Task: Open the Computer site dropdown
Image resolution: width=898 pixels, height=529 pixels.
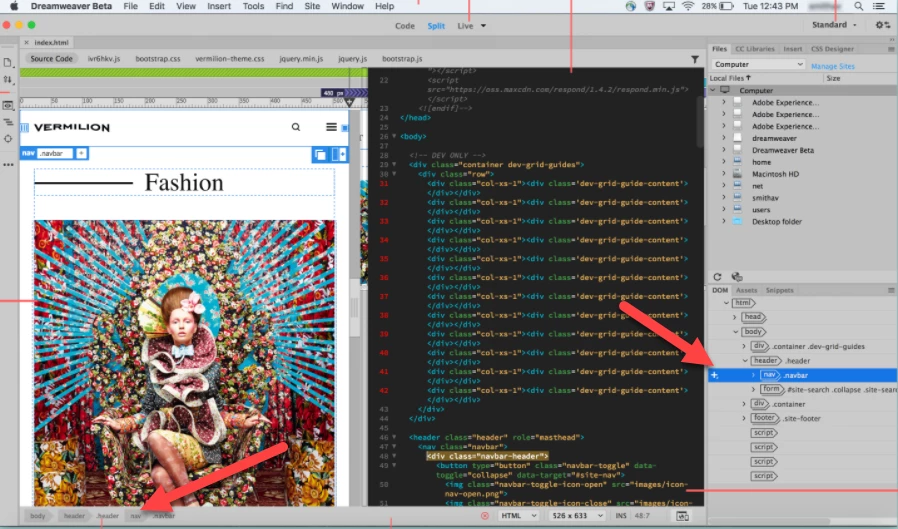Action: pos(758,65)
